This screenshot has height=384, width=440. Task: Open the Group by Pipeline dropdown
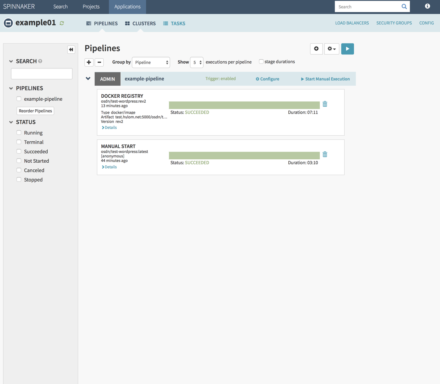click(151, 62)
